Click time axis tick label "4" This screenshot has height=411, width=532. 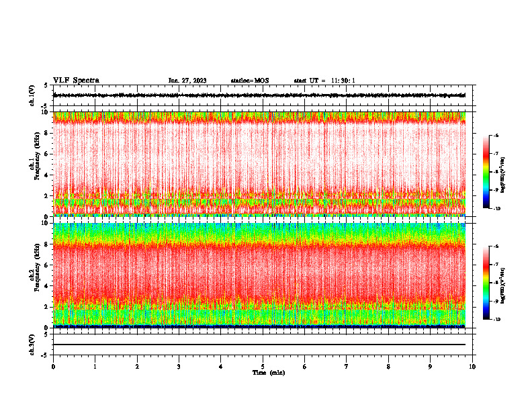point(221,367)
